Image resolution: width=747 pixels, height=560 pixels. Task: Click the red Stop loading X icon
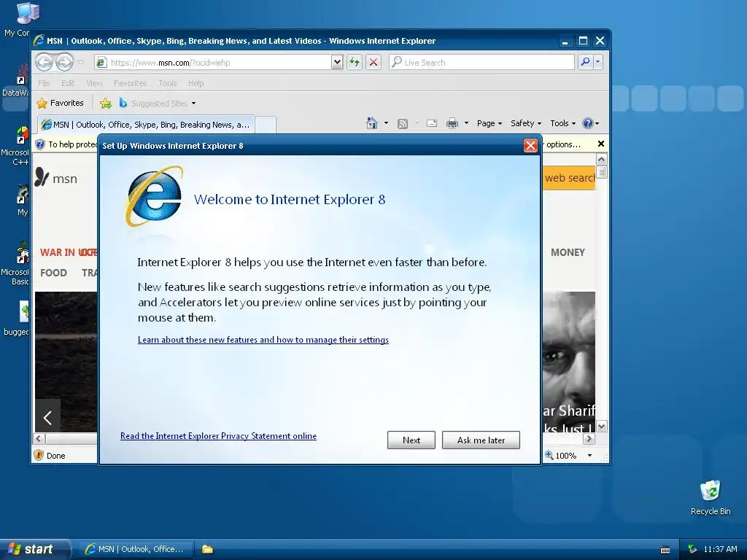[373, 63]
